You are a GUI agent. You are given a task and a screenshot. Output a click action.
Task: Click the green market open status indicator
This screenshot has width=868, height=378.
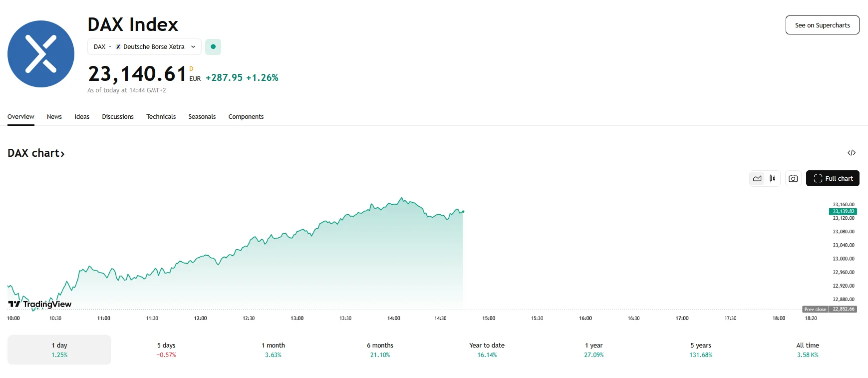pos(213,46)
